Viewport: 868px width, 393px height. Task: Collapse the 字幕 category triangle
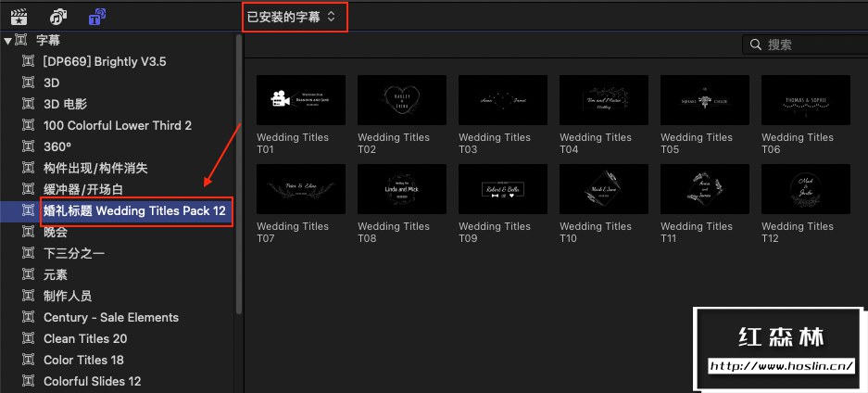7,41
